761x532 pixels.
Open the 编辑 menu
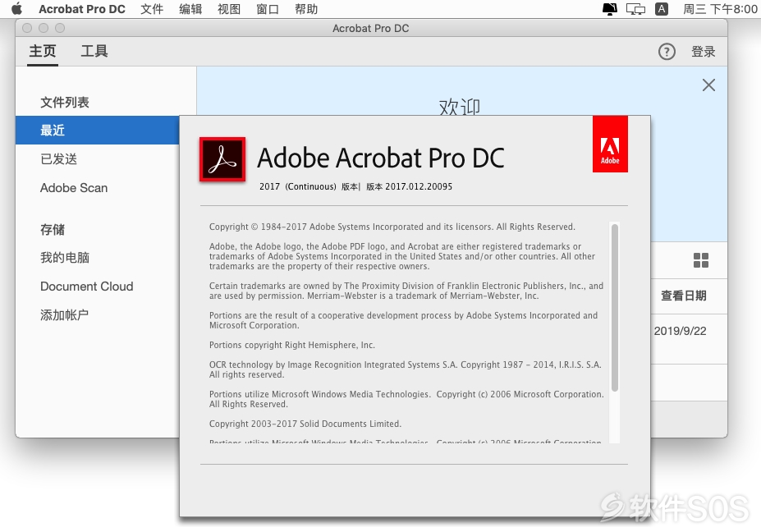pos(190,9)
